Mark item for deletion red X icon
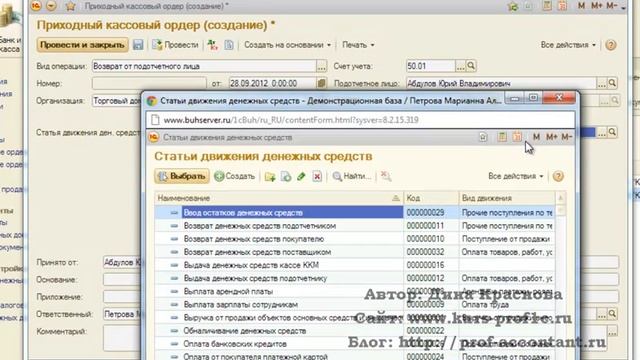 pyautogui.click(x=317, y=176)
